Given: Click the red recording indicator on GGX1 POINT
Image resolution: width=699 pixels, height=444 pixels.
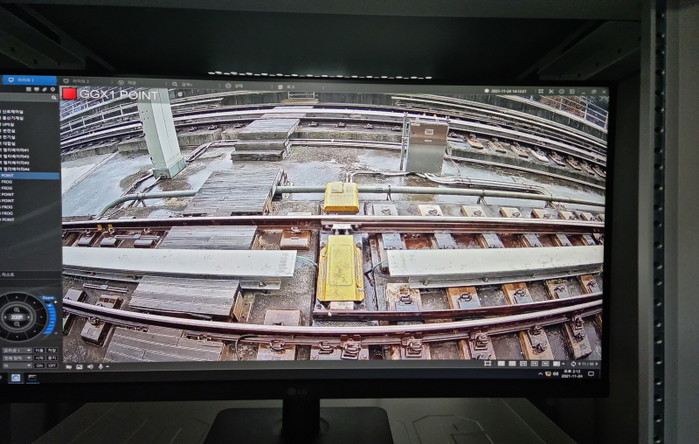Looking at the screenshot, I should point(70,93).
